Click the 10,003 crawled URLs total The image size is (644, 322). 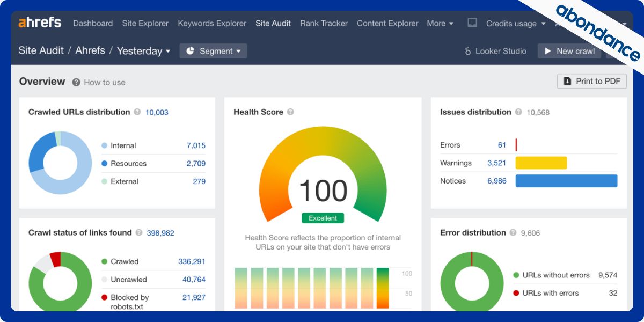pyautogui.click(x=157, y=112)
